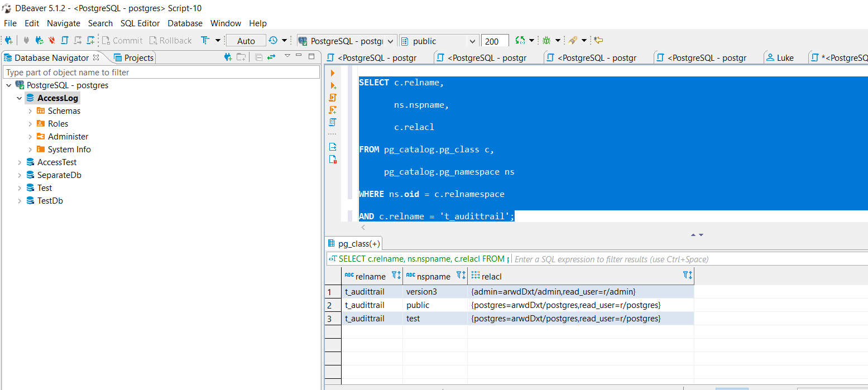Expand the Schemas folder

(30, 111)
